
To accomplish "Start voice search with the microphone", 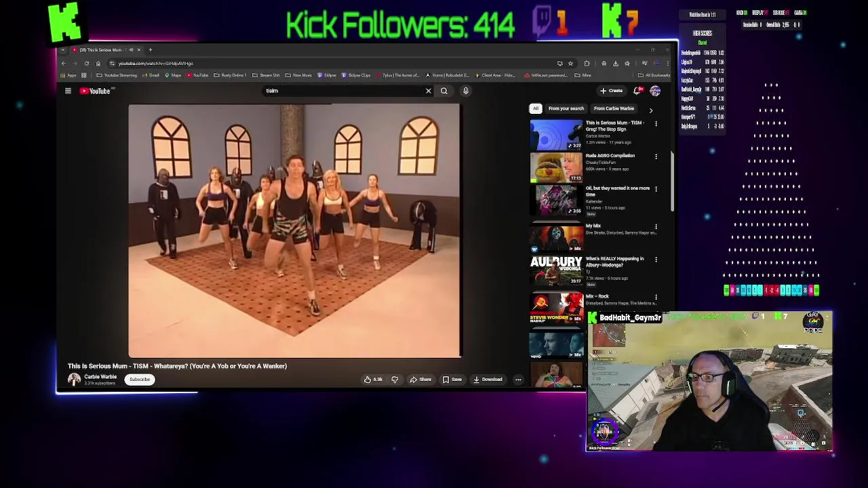I will coord(466,91).
